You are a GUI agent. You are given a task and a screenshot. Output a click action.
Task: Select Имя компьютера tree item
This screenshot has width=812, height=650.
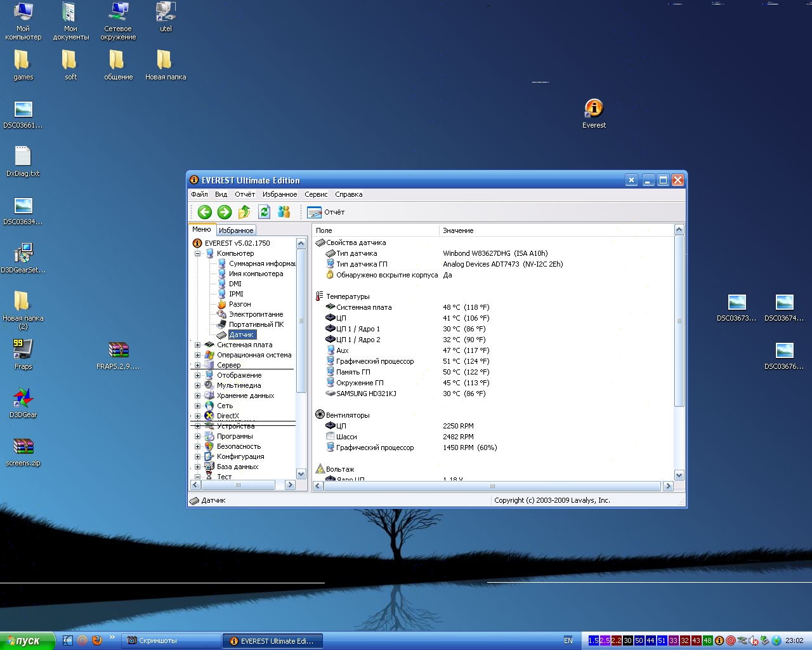pyautogui.click(x=256, y=274)
